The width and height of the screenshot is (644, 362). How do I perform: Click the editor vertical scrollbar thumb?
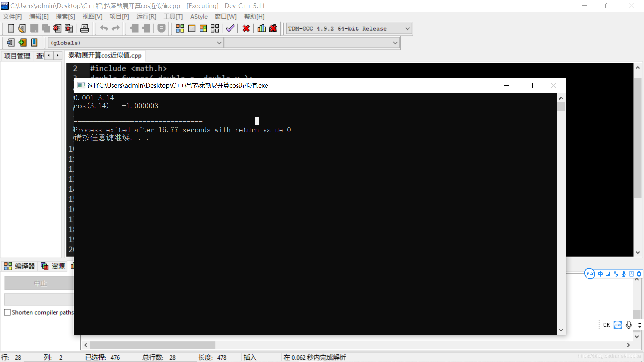pyautogui.click(x=638, y=137)
